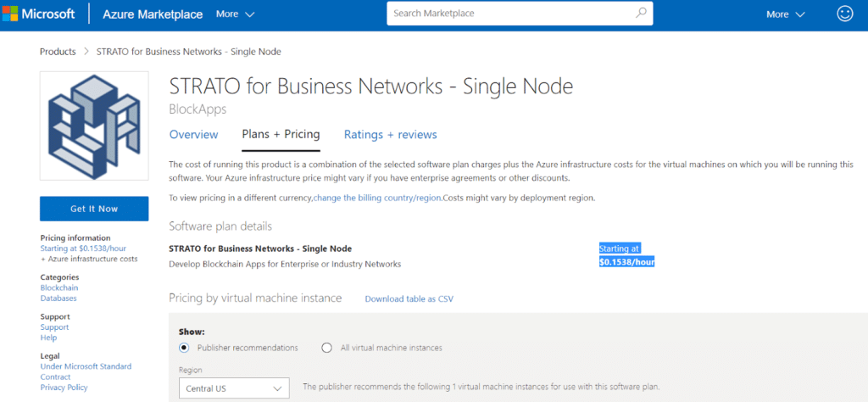Open the Ratings + reviews tab
The image size is (868, 402).
coord(390,135)
